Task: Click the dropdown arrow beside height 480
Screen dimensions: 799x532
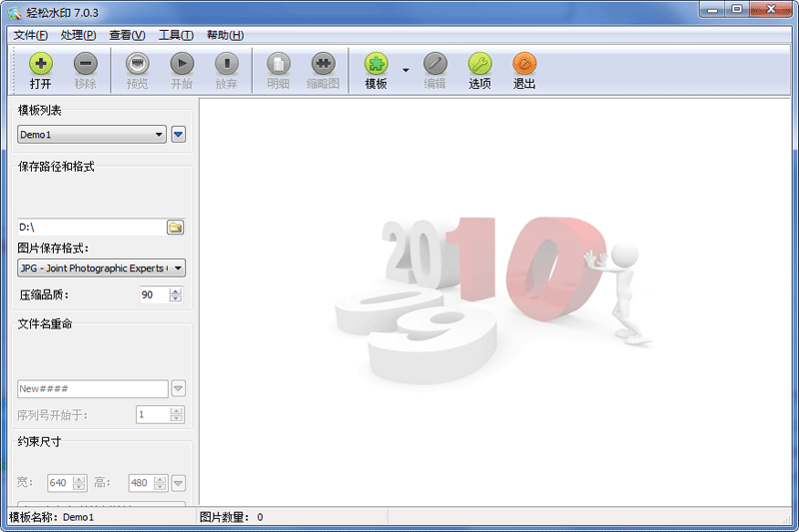Action: (x=178, y=483)
